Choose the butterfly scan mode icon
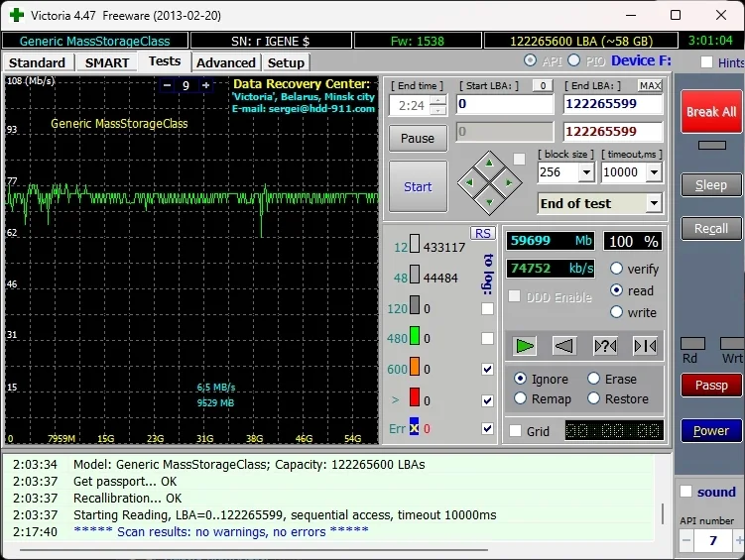This screenshot has height=560, width=745. click(x=645, y=346)
